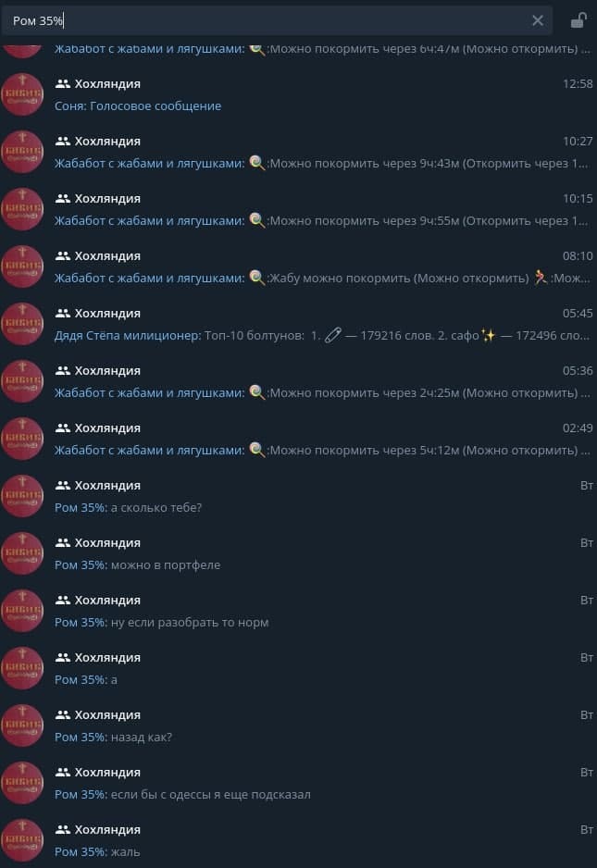This screenshot has height=868, width=597.
Task: Open message 'ну если разобрать то норм'
Action: pos(298,611)
